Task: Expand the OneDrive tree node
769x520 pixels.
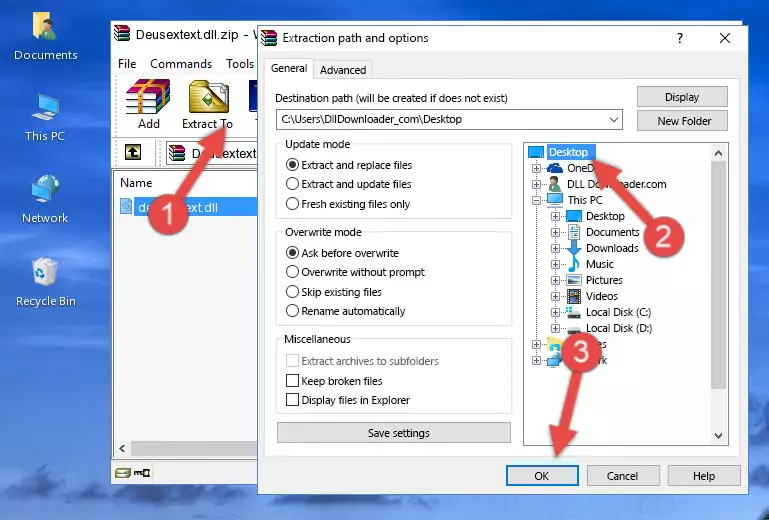Action: tap(536, 168)
